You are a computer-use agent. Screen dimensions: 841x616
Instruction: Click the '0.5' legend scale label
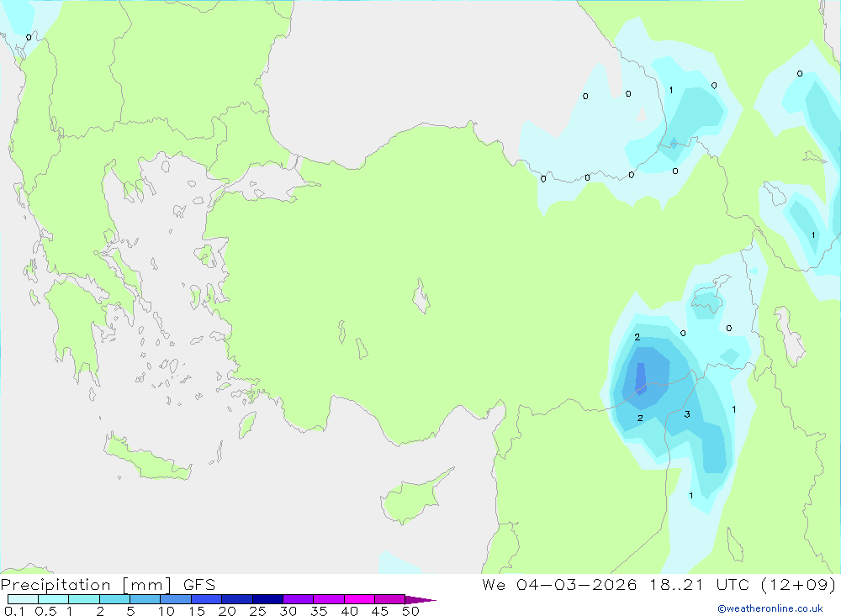[45, 611]
